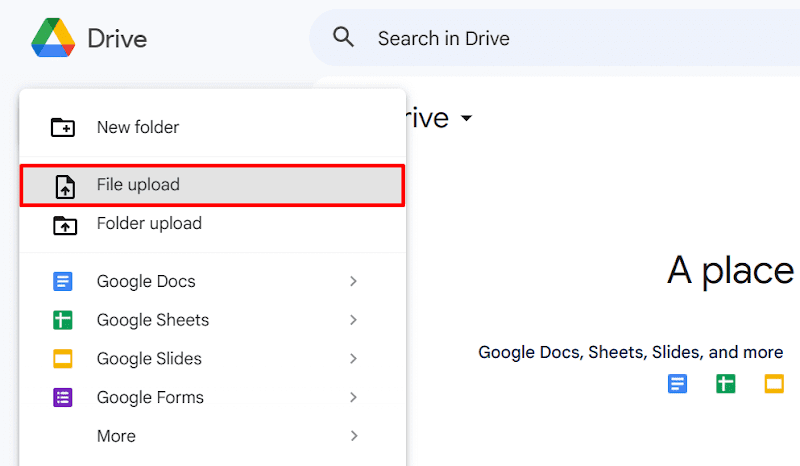
Task: Click the File upload icon
Action: (x=64, y=186)
